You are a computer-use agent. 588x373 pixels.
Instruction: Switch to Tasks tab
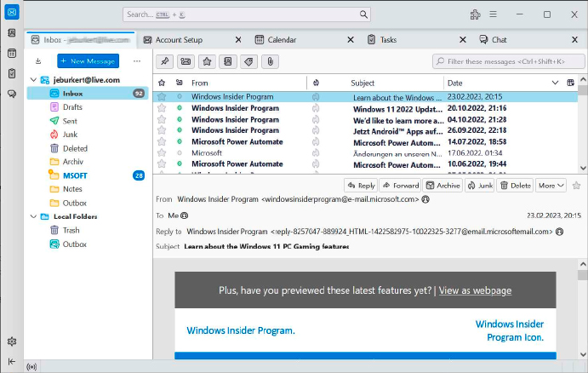pyautogui.click(x=388, y=40)
